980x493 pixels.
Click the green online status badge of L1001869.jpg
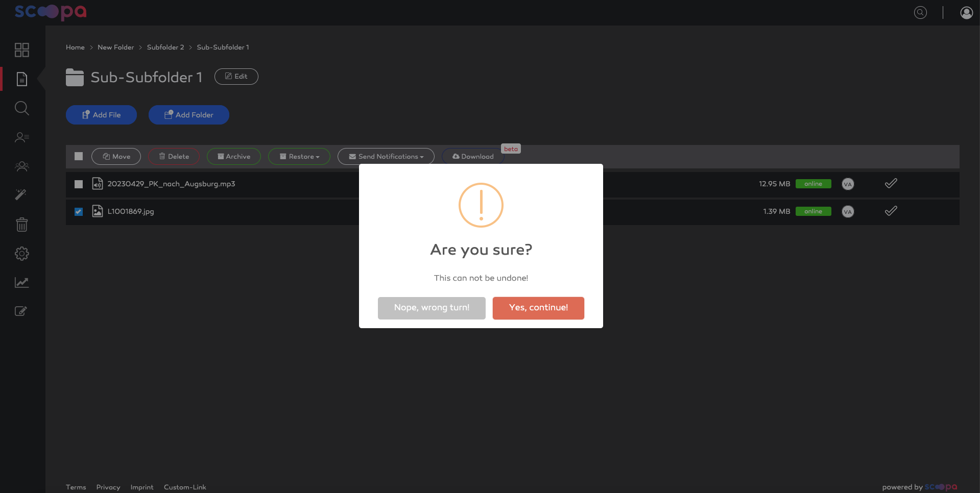click(813, 211)
